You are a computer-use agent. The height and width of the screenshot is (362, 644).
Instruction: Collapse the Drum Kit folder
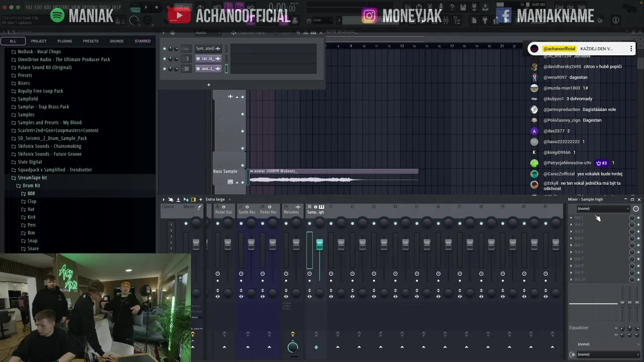pos(31,186)
